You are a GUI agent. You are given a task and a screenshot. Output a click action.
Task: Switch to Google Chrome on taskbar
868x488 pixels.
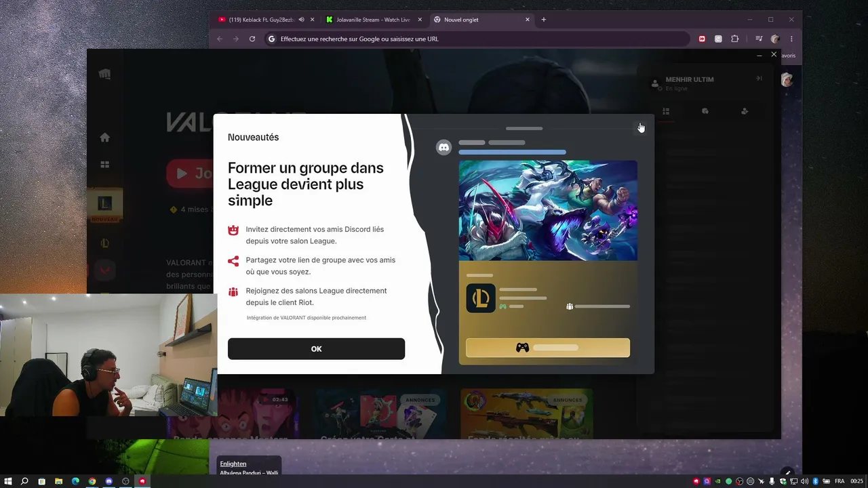click(x=92, y=481)
